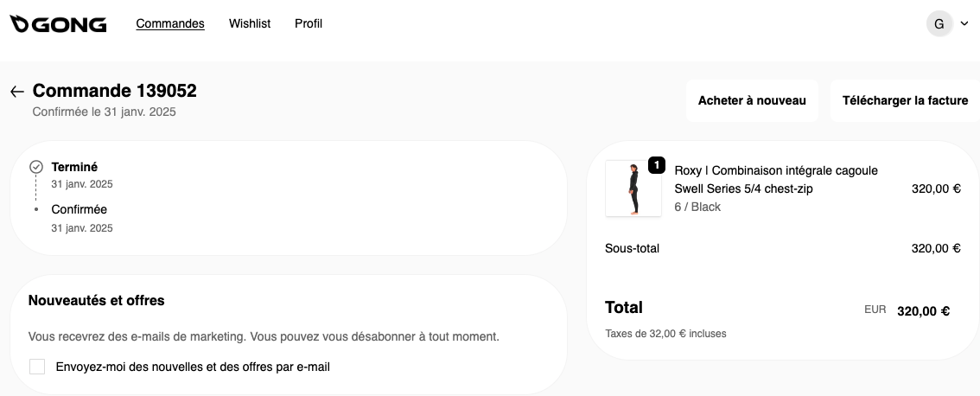The image size is (980, 396).
Task: Enable the marketing e-mail checkbox
Action: [x=37, y=367]
